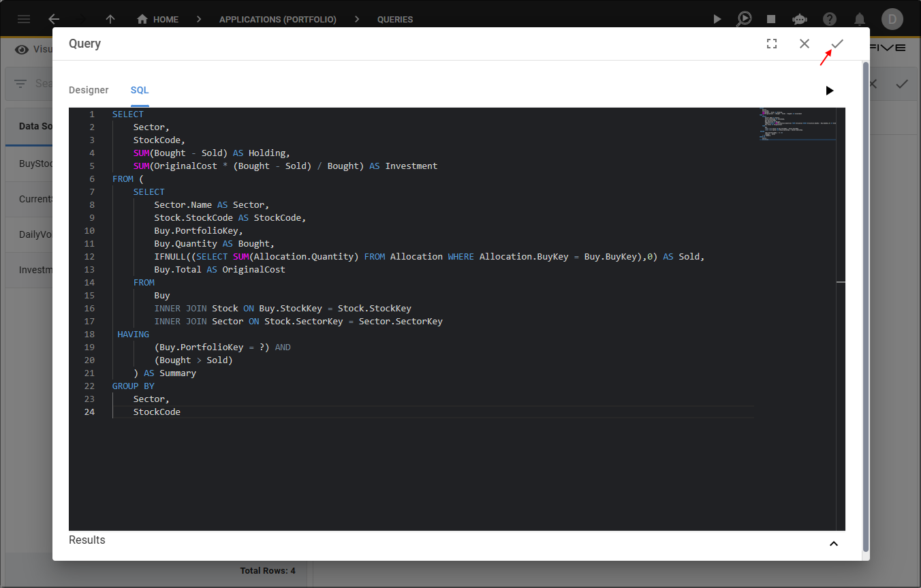Screen dimensions: 921x588
Task: Click the Results panel label
Action: tap(87, 540)
